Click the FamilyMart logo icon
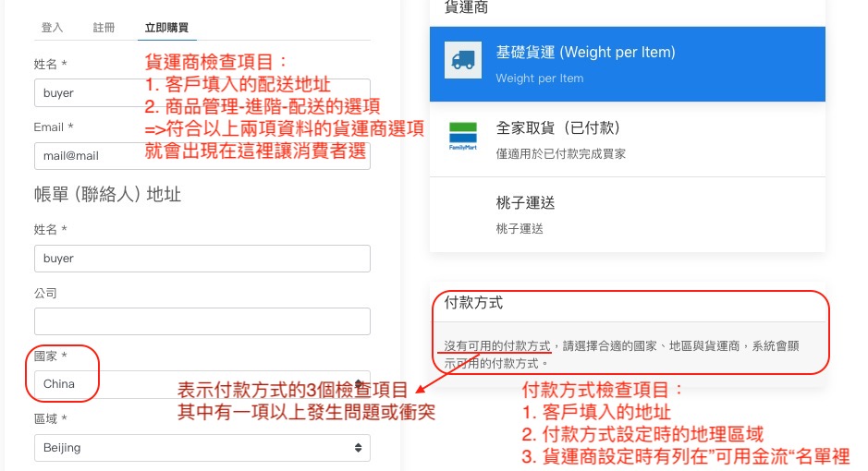868x471 pixels. coord(463,136)
